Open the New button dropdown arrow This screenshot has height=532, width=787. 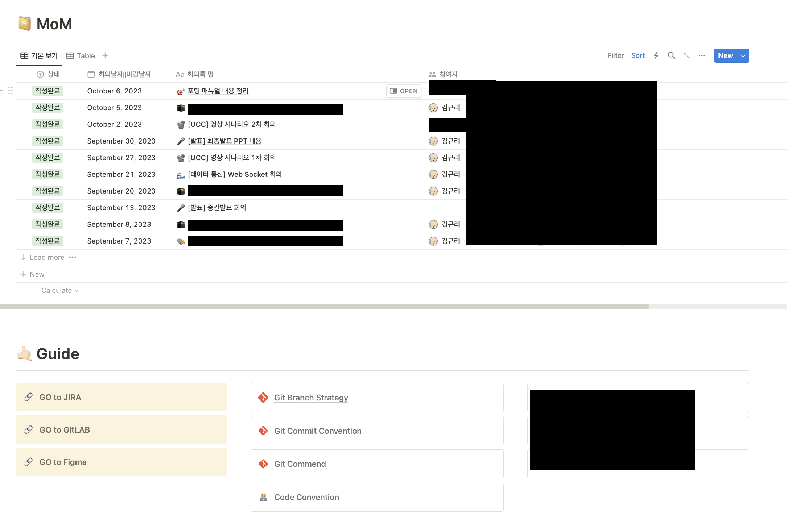pos(743,55)
